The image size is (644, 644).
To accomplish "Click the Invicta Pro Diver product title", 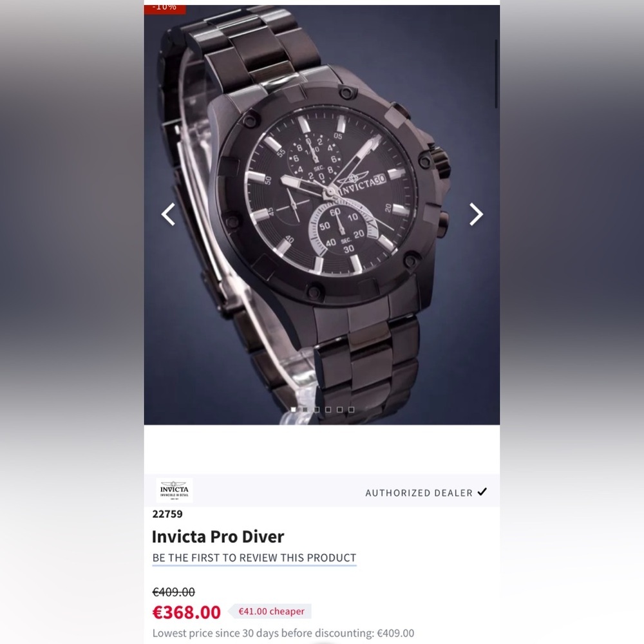I will click(218, 536).
